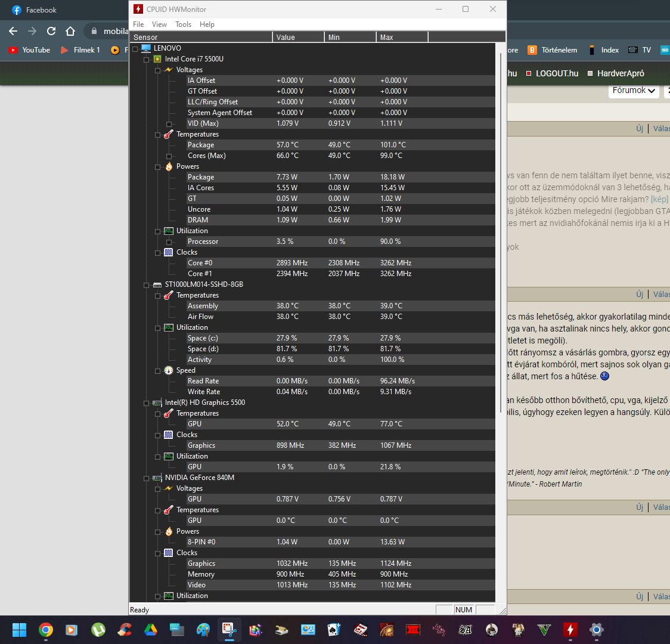The image size is (670, 644).
Task: Select the Read Rate row
Action: [x=340, y=381]
